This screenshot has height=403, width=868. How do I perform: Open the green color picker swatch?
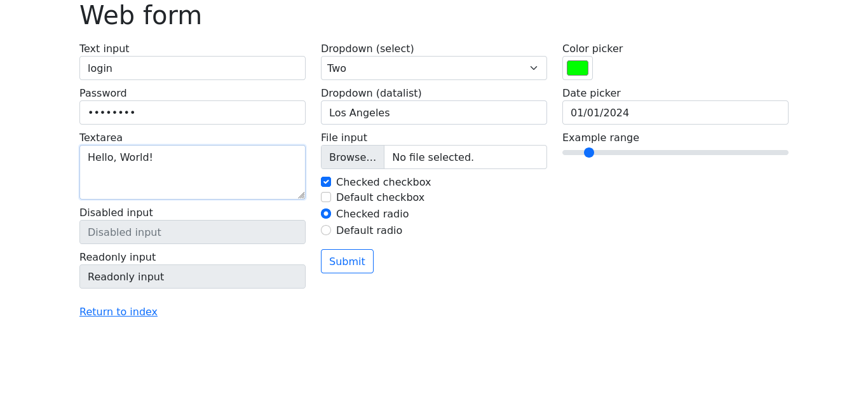[x=578, y=68]
